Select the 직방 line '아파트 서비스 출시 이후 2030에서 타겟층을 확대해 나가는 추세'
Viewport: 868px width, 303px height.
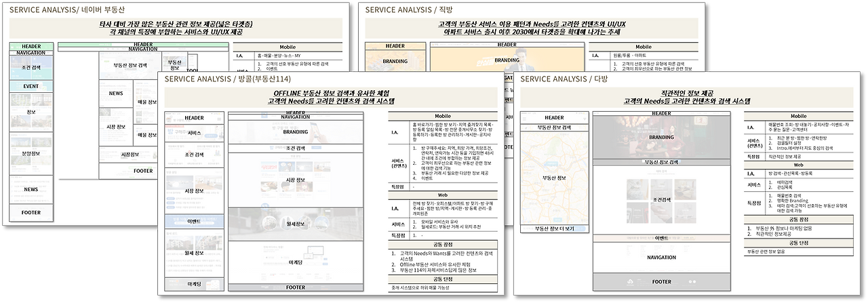[530, 32]
